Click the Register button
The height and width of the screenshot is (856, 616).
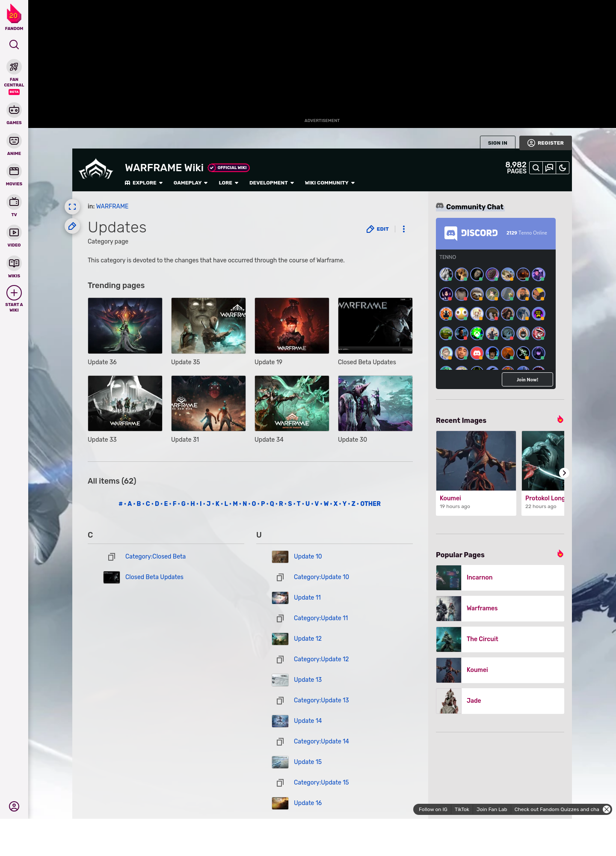545,143
